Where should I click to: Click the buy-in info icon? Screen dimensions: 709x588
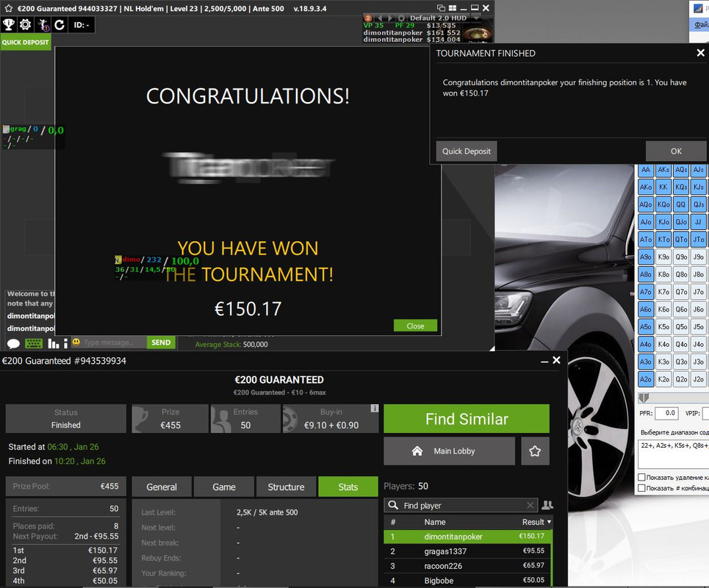[375, 409]
